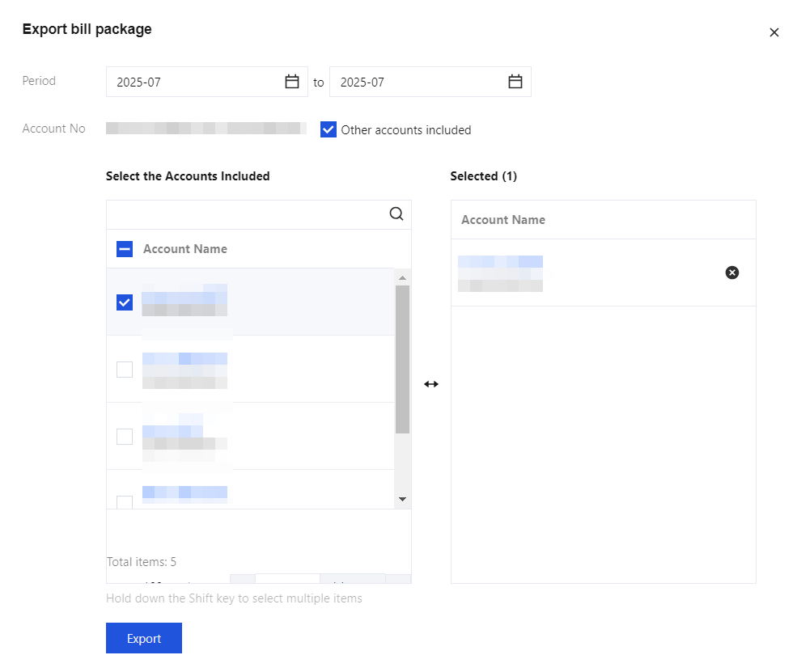Remove the selected account with the X icon
Image resolution: width=797 pixels, height=672 pixels.
(x=732, y=273)
